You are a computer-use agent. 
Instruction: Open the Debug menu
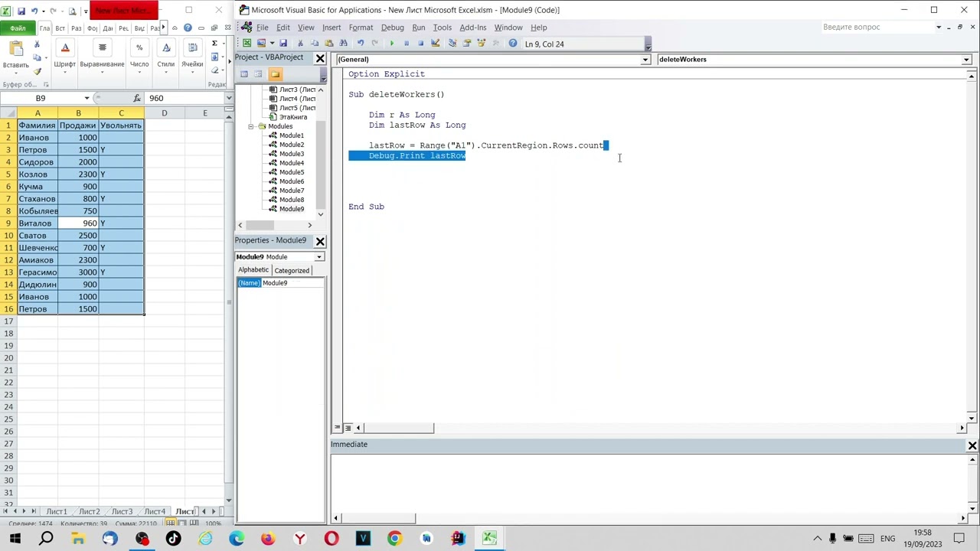coord(392,28)
